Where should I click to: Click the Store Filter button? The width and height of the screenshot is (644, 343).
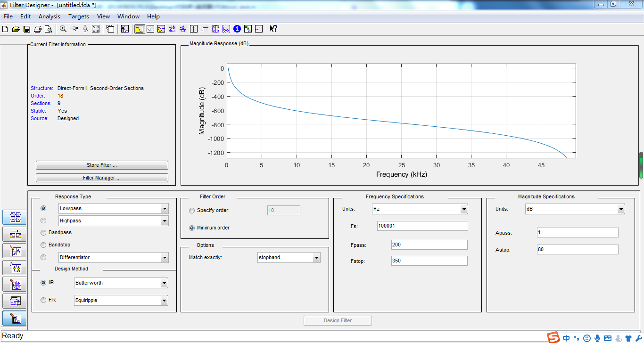(x=102, y=165)
